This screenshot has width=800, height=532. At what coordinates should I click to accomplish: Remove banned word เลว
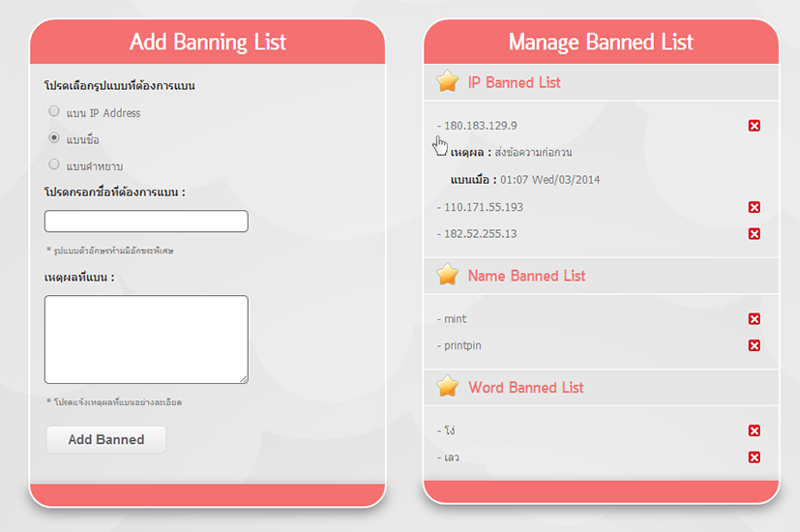click(x=755, y=457)
